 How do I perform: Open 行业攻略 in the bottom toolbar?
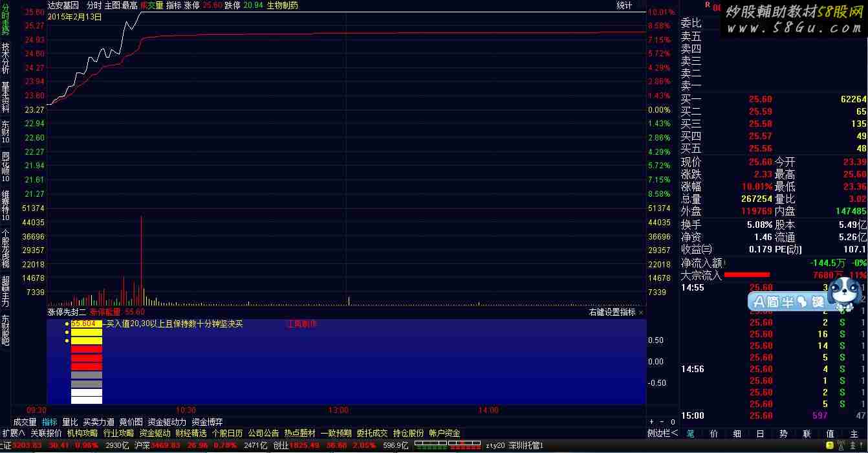pyautogui.click(x=119, y=433)
